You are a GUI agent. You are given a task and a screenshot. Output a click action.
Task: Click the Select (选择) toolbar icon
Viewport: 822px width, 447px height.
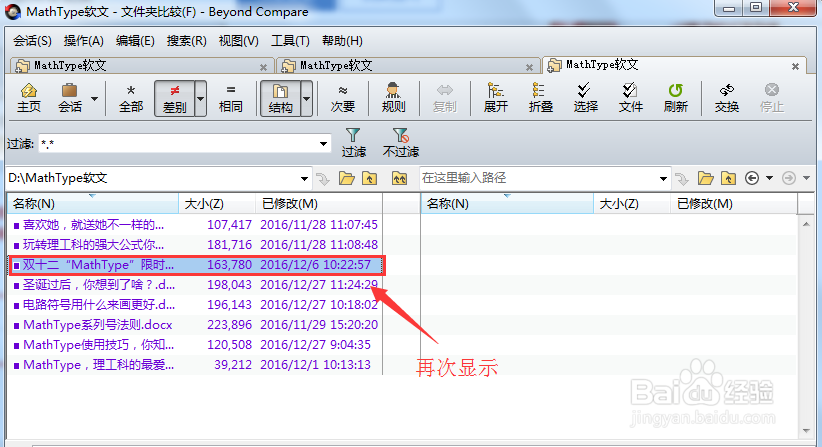(x=585, y=98)
